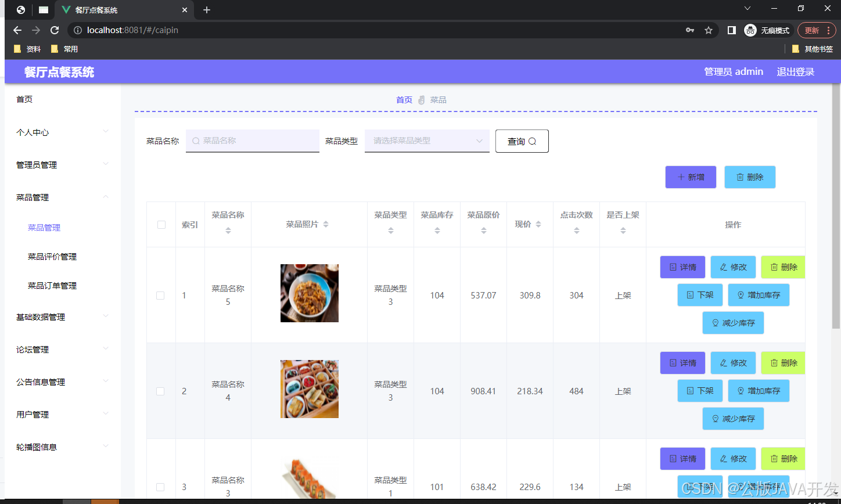Screen dimensions: 841x504
Task: Expand the 管理员管理 sidebar menu
Action: 63,165
